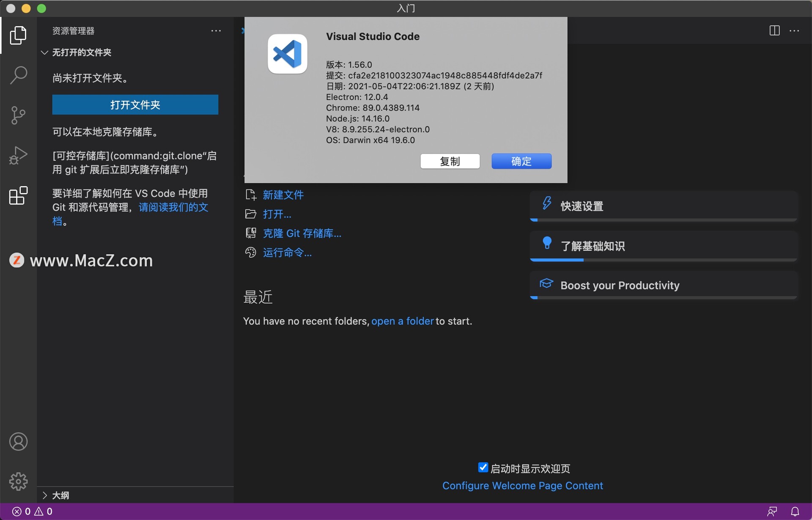Click the warnings count in status bar
Screen dimensions: 812x520
[44, 512]
